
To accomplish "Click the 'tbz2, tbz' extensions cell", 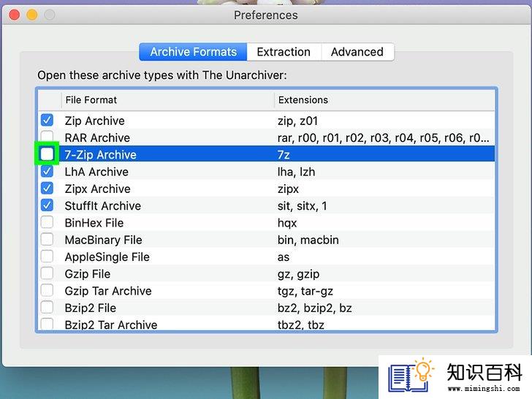I will (301, 324).
